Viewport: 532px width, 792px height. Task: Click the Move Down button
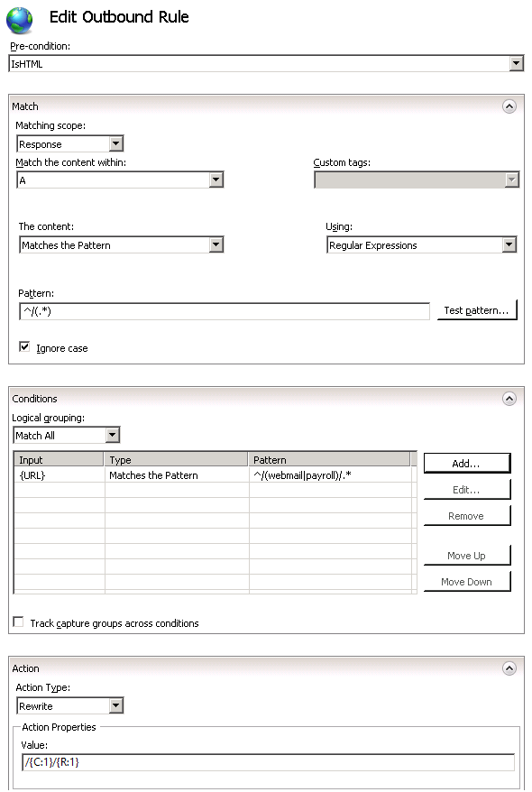(467, 581)
